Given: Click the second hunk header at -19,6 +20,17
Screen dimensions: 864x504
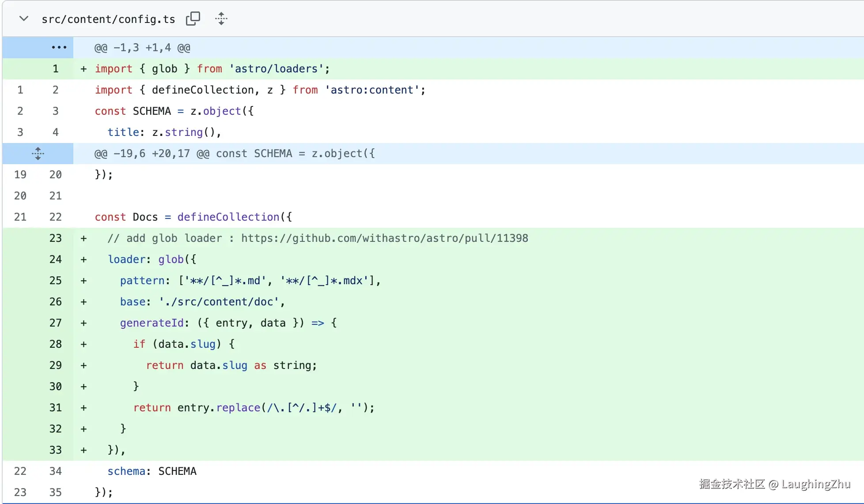Looking at the screenshot, I should (234, 154).
